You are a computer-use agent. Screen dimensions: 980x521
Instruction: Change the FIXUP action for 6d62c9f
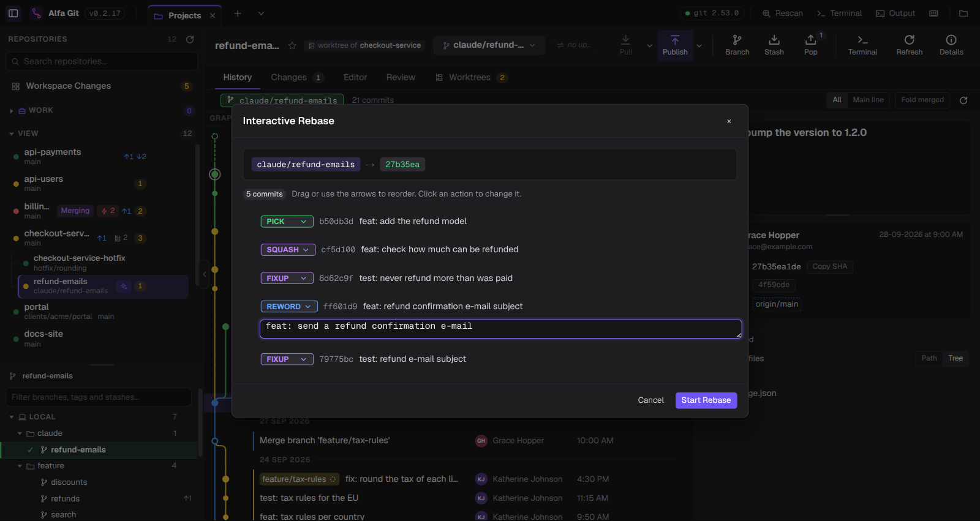[287, 279]
